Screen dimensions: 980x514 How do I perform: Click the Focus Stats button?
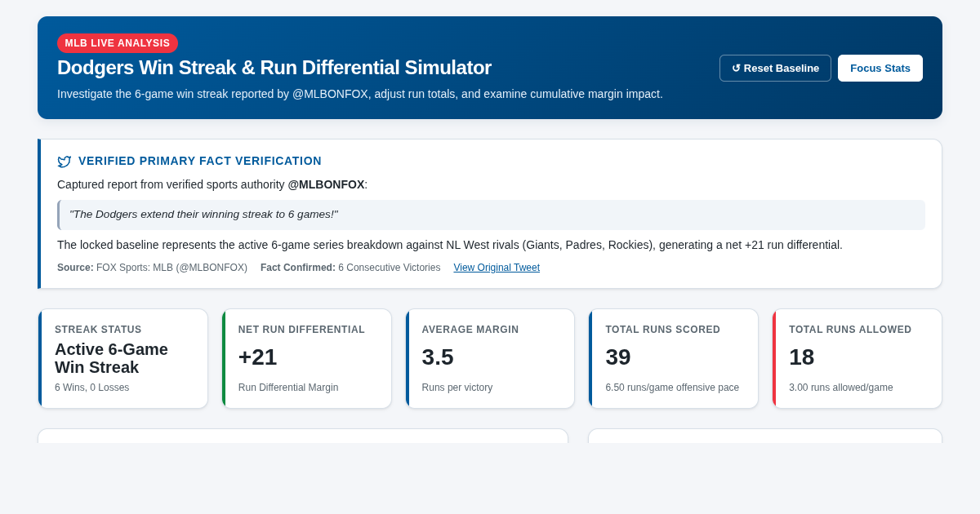tap(880, 68)
